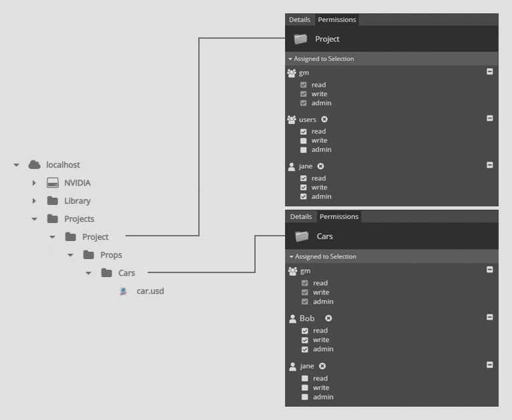Uncheck Bob read in Cars panel
The height and width of the screenshot is (420, 512).
tap(304, 331)
